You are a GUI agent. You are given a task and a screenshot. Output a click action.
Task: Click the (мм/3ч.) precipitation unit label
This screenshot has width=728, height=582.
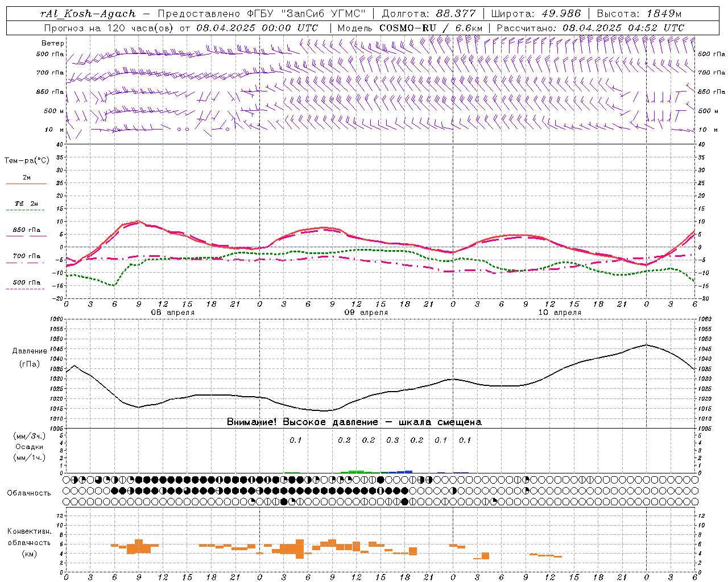(30, 436)
